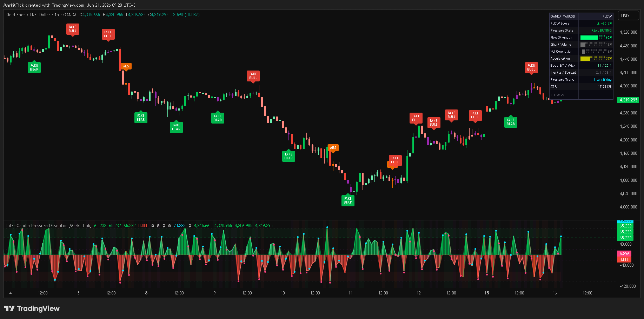The image size is (644, 319).
Task: Click the 4,000.000 price axis label
Action: [628, 207]
